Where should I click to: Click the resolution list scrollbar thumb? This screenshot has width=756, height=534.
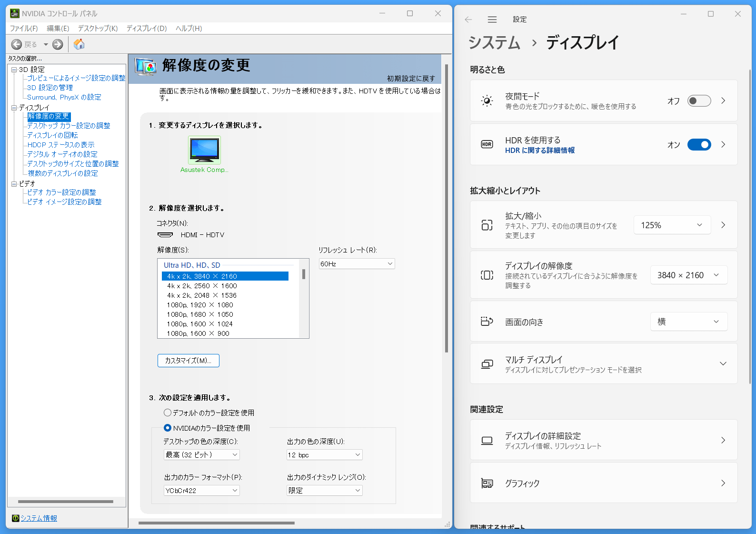click(x=304, y=274)
